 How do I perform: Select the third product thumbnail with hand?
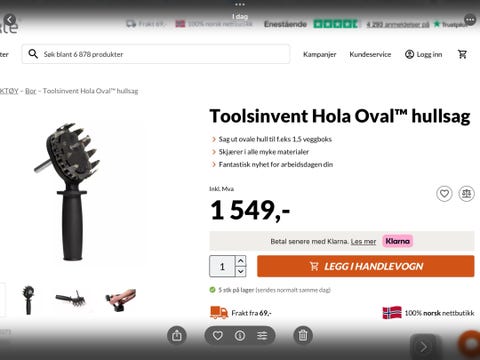(120, 300)
